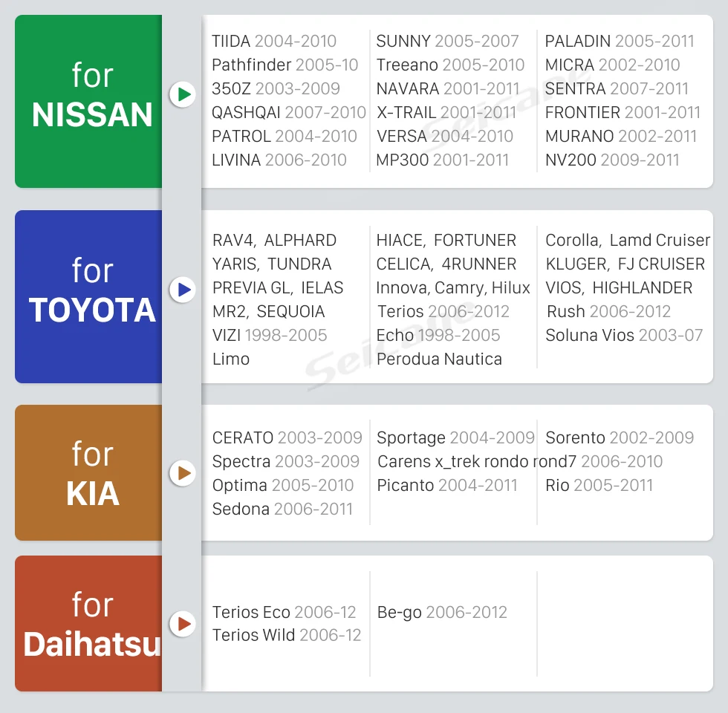Click 'MICRA 2002-2010' entry

[612, 65]
